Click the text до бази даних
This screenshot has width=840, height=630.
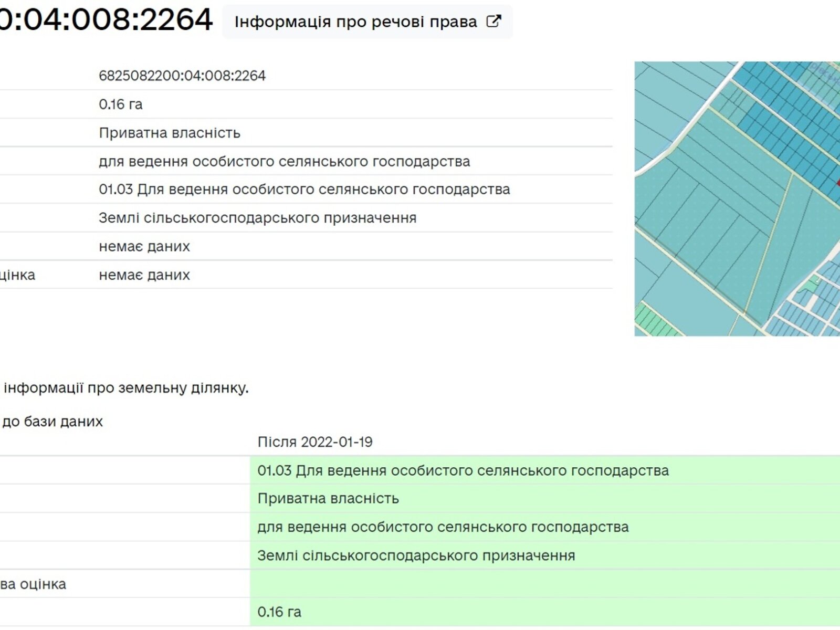(52, 422)
